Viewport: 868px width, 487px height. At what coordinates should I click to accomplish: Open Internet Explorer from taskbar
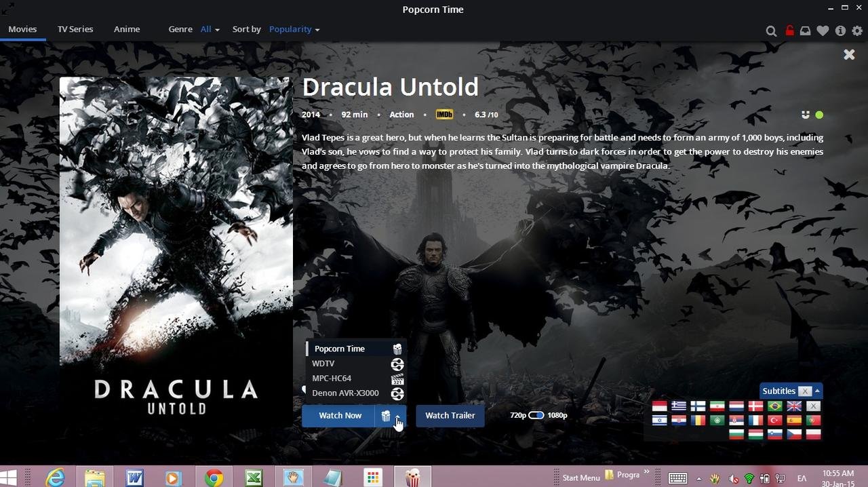point(55,478)
